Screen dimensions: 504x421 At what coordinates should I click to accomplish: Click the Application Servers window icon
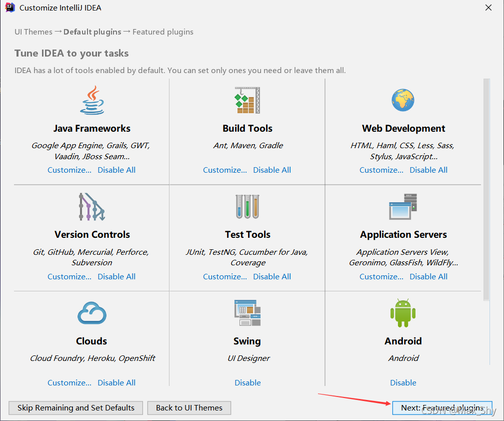[403, 207]
